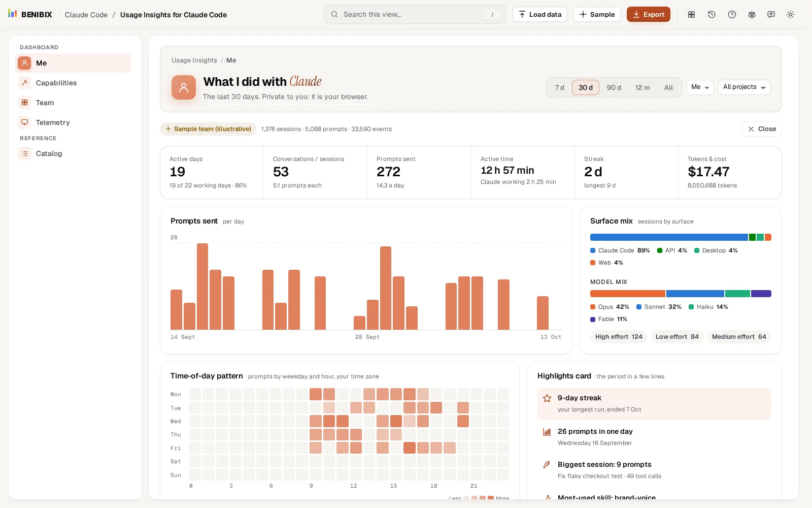Click the search magnifier icon

tap(334, 14)
